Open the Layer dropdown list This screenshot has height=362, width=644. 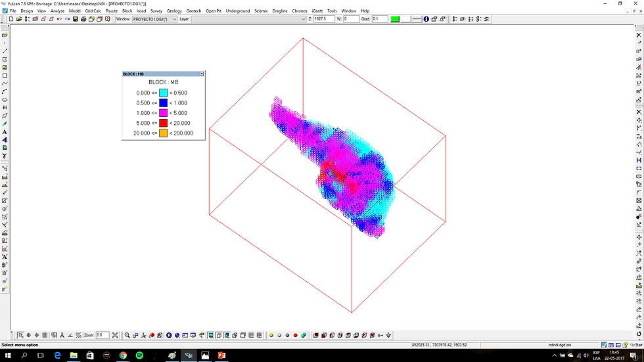point(249,19)
